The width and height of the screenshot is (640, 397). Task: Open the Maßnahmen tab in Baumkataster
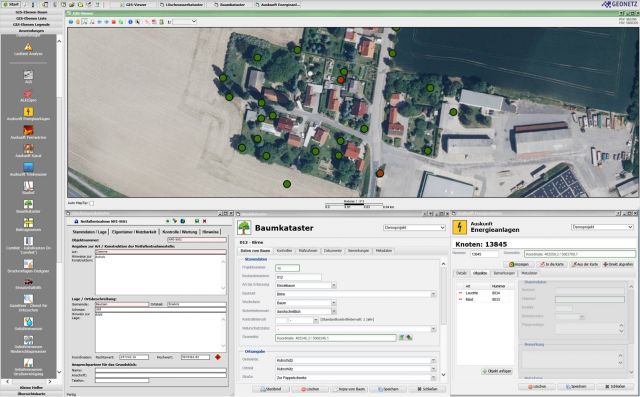[x=308, y=251]
